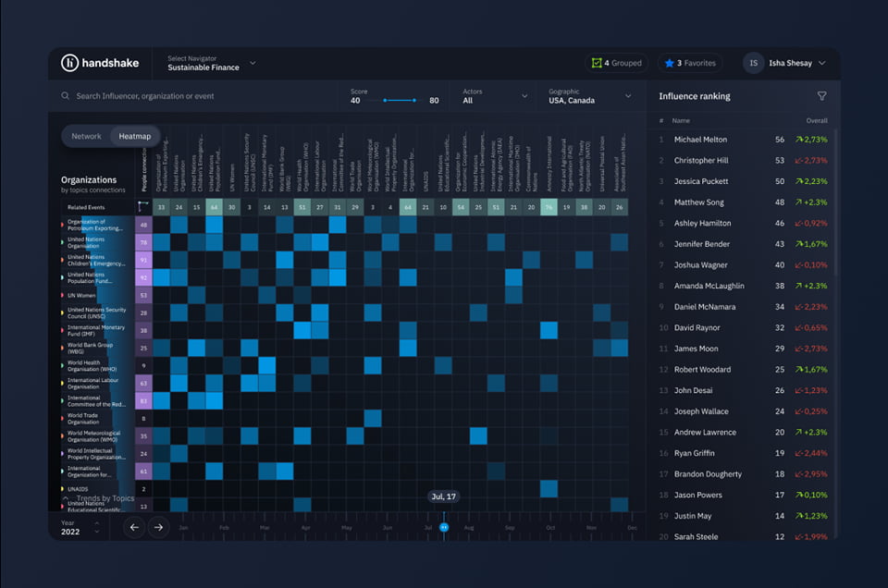Viewport: 888px width, 588px height.
Task: Click the Overall column header
Action: tap(817, 120)
